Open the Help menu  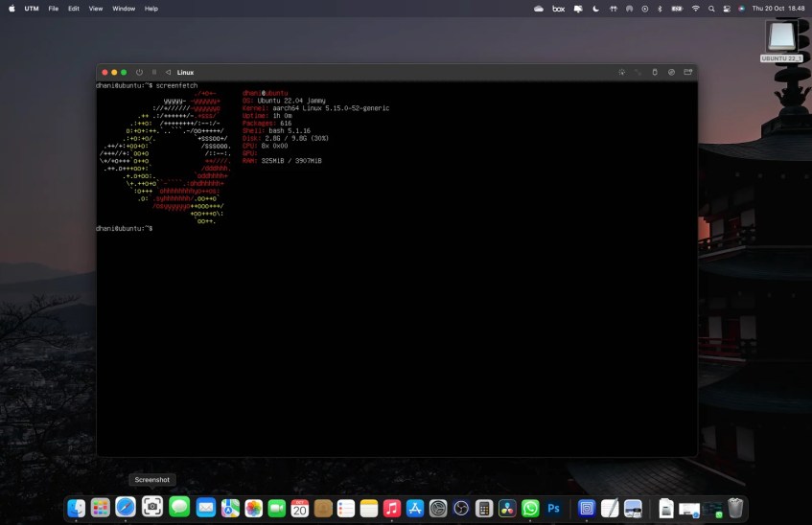(151, 9)
